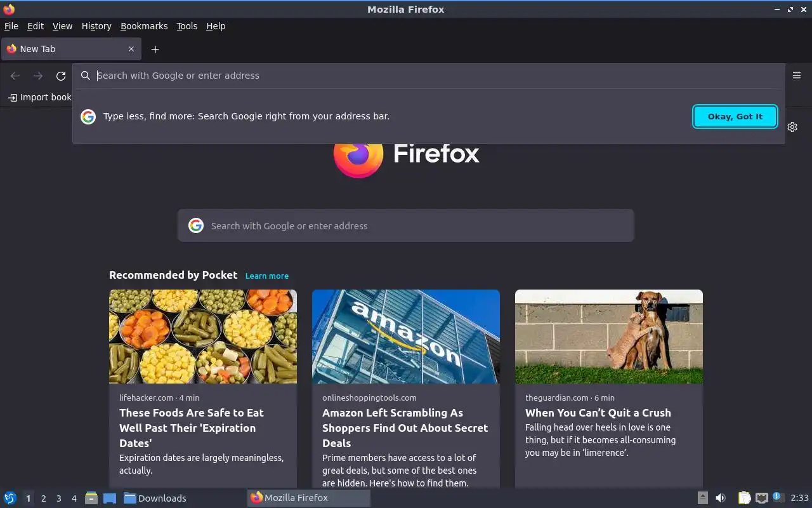Click 'Expiration dates are largely meaningless' excerpt
Viewport: 812px width, 508px height.
click(202, 464)
